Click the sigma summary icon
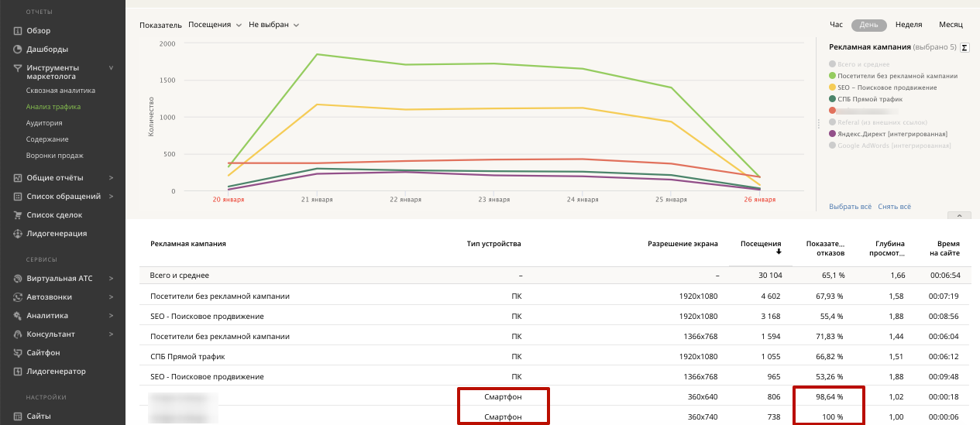 click(x=965, y=48)
